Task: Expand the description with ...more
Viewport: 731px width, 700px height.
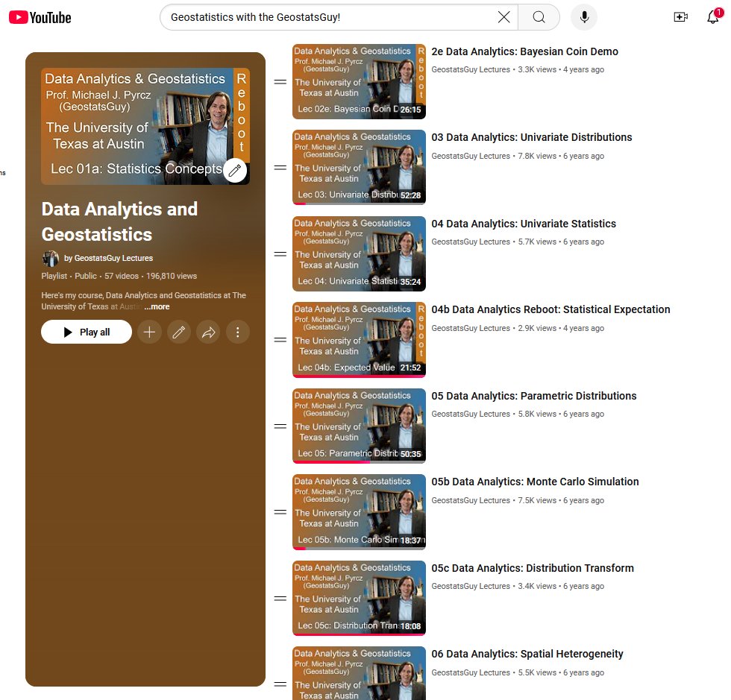Action: (x=157, y=306)
